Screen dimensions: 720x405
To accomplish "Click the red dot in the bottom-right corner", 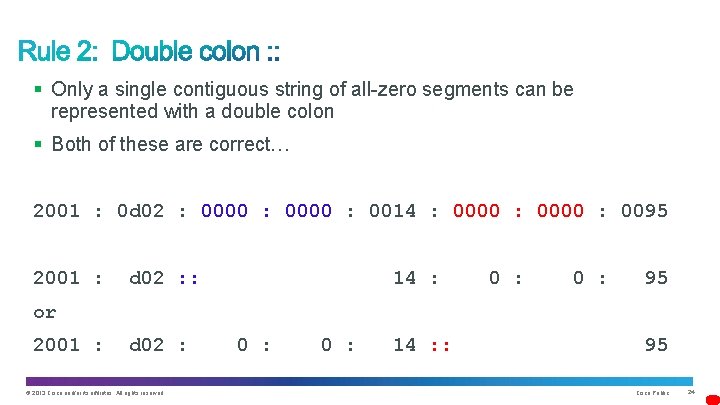I will click(713, 399).
